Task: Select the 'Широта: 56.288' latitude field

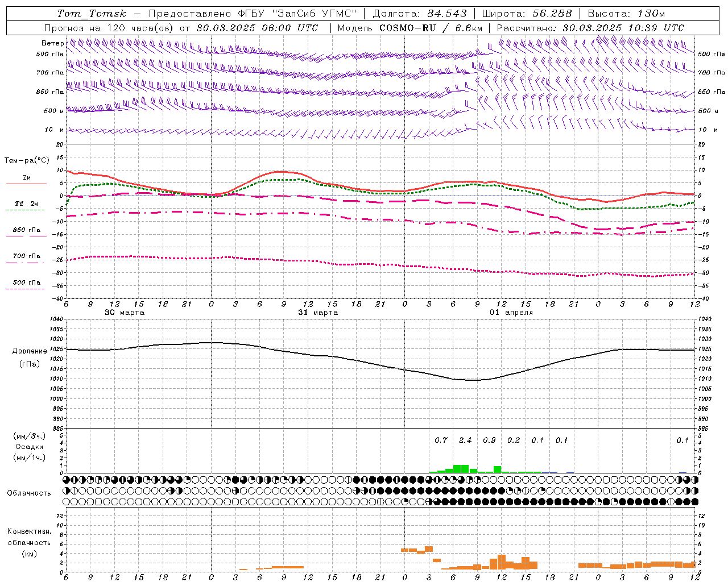Action: pyautogui.click(x=527, y=14)
